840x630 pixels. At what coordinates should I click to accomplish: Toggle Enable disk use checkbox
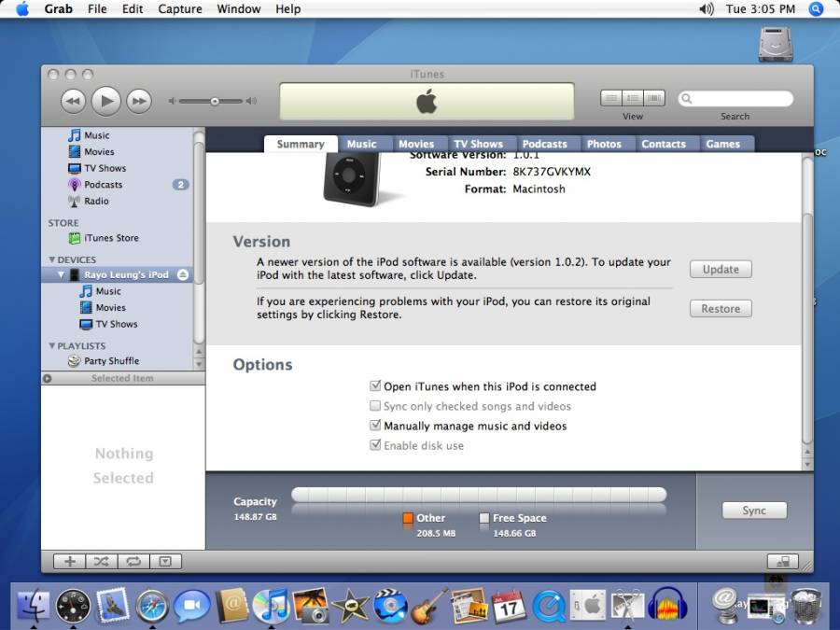pos(375,445)
